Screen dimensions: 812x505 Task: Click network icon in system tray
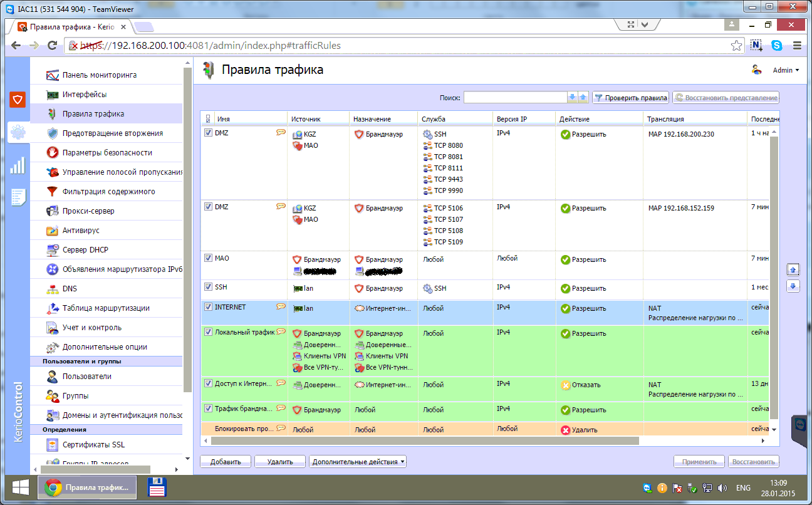coord(706,487)
